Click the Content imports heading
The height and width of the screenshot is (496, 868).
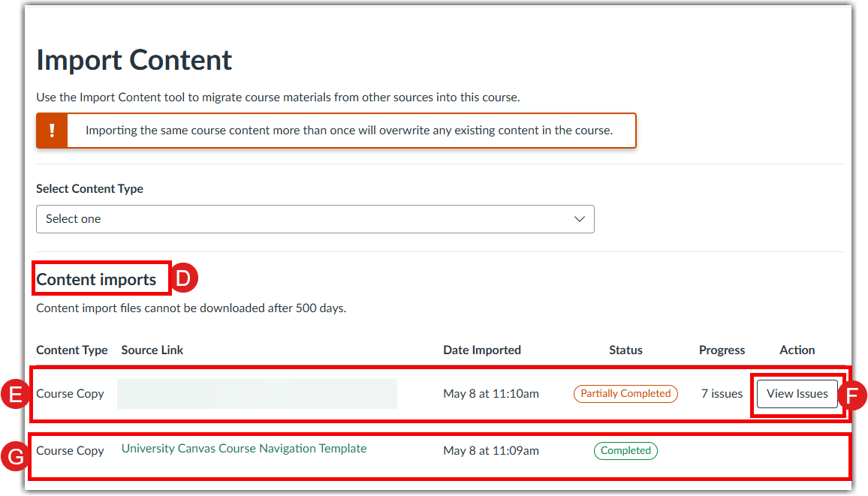pos(97,280)
